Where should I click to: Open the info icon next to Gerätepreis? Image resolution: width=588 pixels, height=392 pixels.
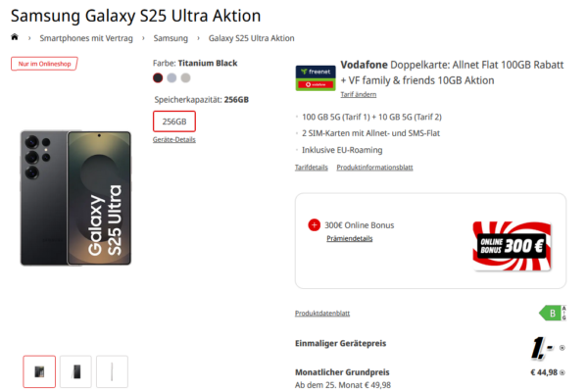562,348
